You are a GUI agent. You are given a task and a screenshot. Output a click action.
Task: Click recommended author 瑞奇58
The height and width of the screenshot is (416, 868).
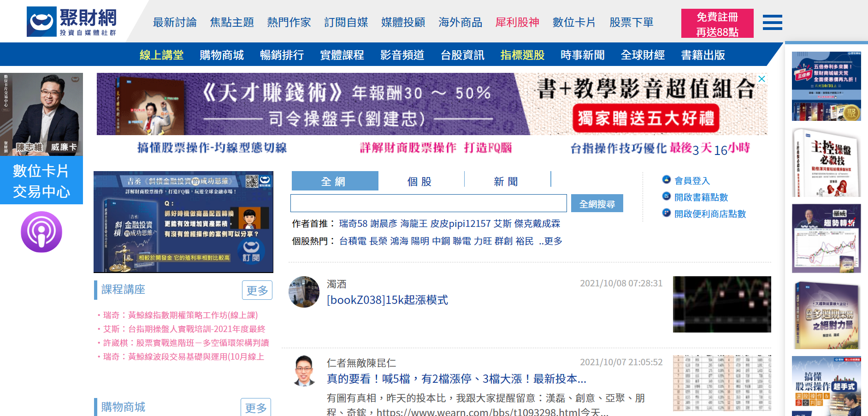tap(353, 224)
